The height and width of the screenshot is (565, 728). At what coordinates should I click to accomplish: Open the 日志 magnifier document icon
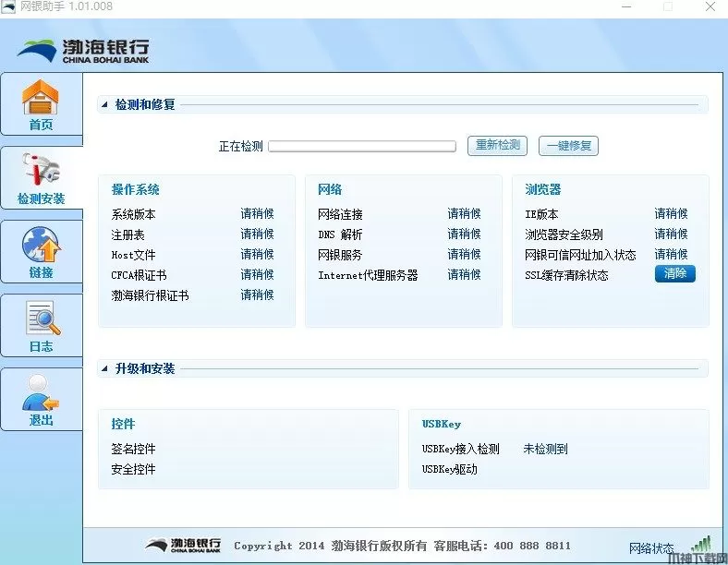pos(42,319)
